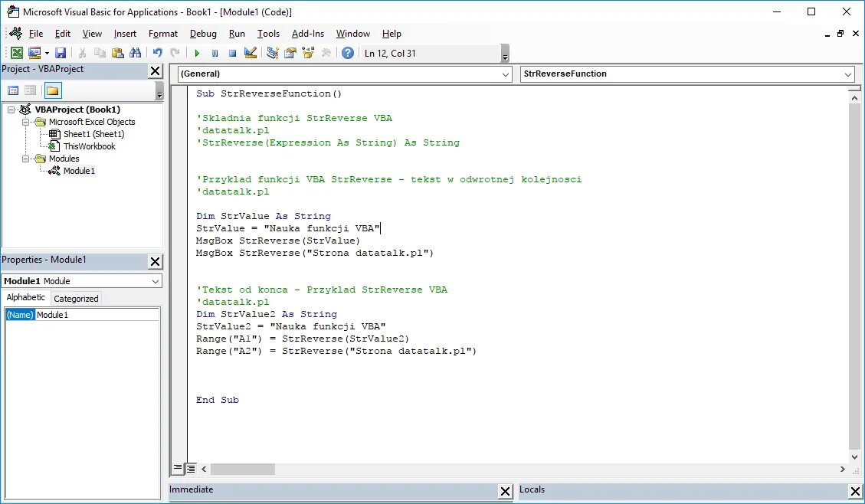Collapse the VBAProject (Book1) tree node
The width and height of the screenshot is (865, 504).
click(x=11, y=110)
